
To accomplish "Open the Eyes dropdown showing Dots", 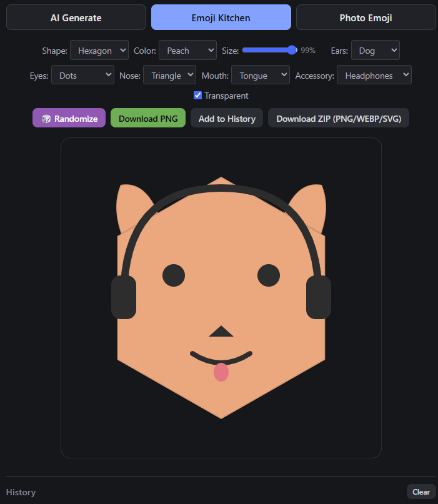I will point(82,75).
